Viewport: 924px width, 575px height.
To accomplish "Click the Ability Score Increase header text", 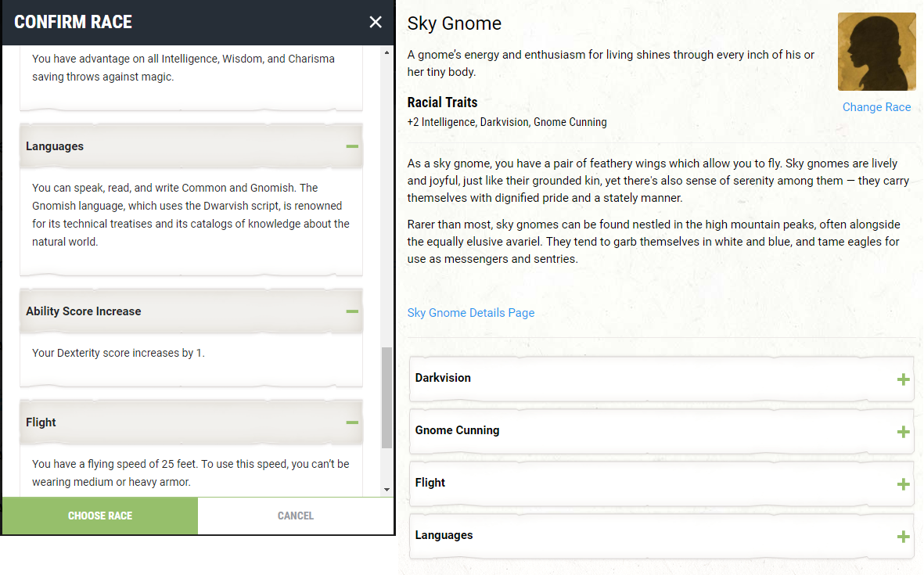I will [x=83, y=311].
